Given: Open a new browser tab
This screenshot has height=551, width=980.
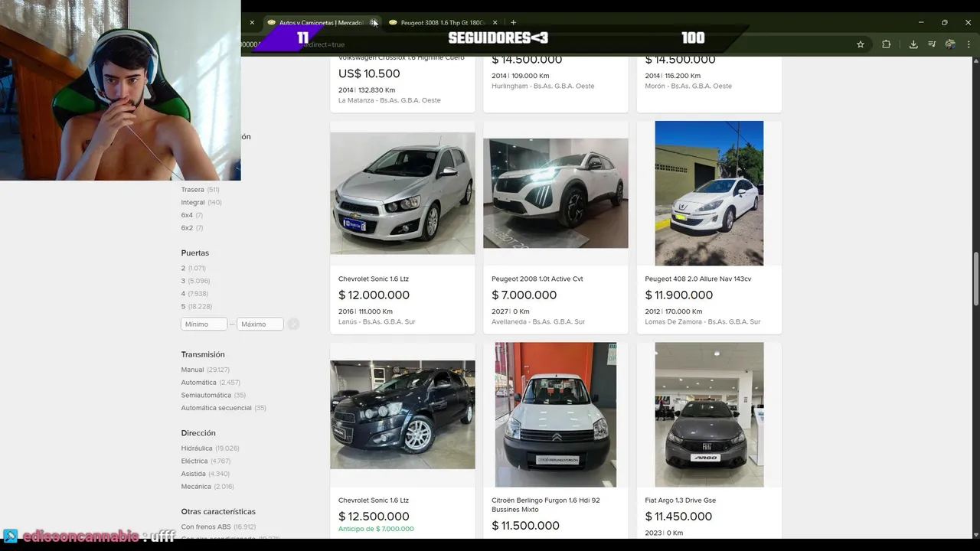Looking at the screenshot, I should click(x=513, y=22).
